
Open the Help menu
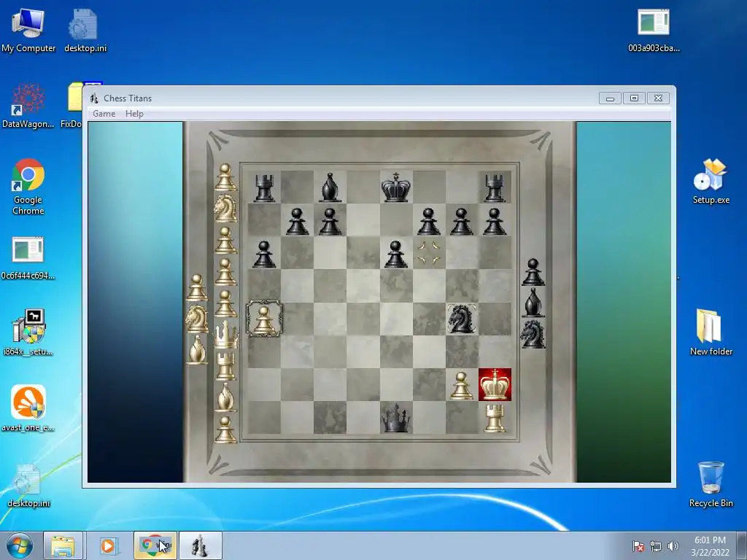(x=134, y=113)
